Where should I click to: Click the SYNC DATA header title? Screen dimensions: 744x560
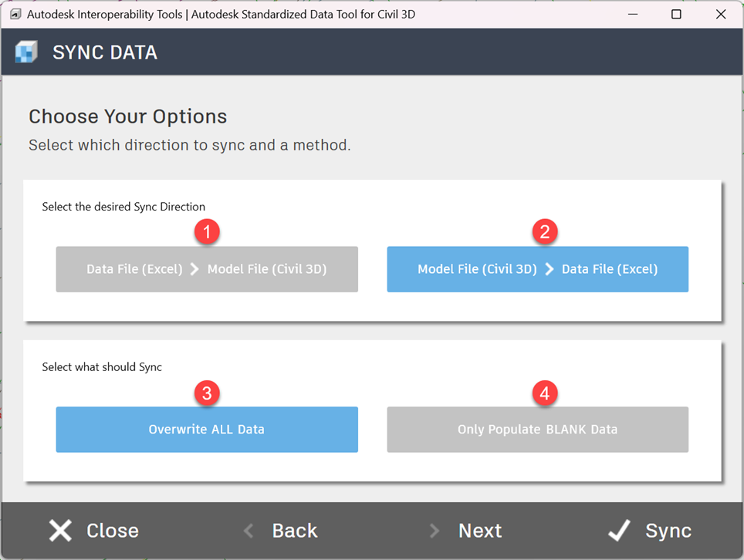pos(105,52)
